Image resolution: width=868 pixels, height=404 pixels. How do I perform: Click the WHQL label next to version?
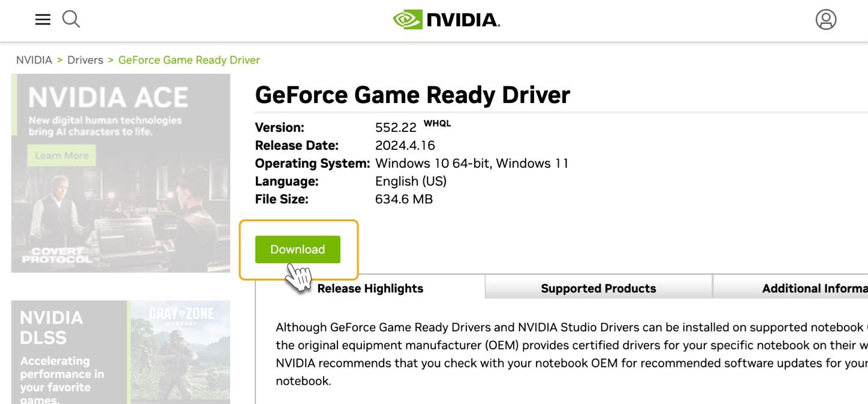437,123
